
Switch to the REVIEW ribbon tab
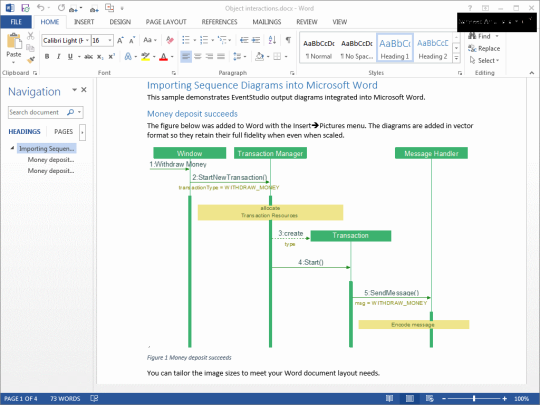[307, 22]
